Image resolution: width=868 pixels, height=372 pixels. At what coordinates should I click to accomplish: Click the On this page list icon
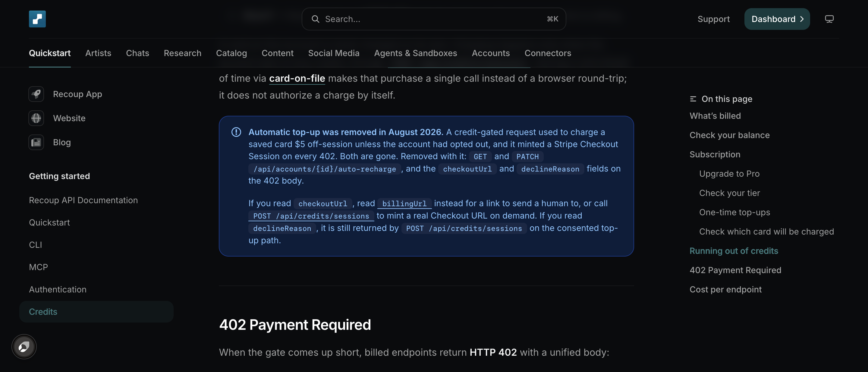(x=693, y=99)
